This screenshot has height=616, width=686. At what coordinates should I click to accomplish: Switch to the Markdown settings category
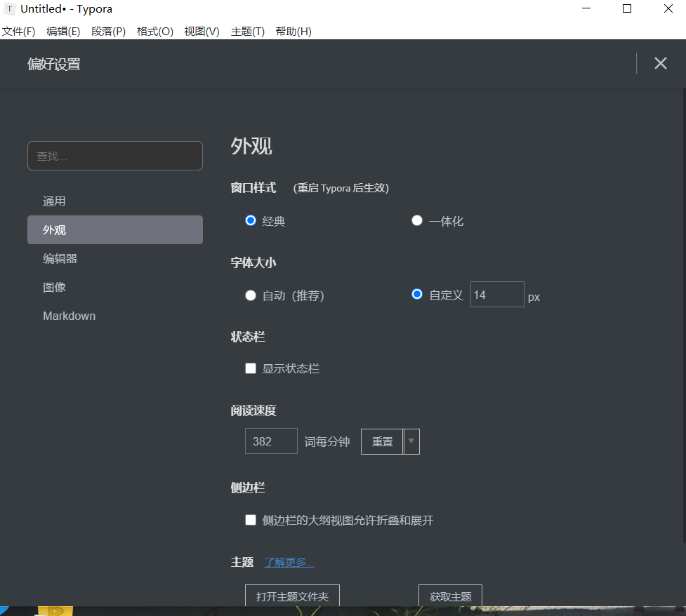pyautogui.click(x=115, y=316)
